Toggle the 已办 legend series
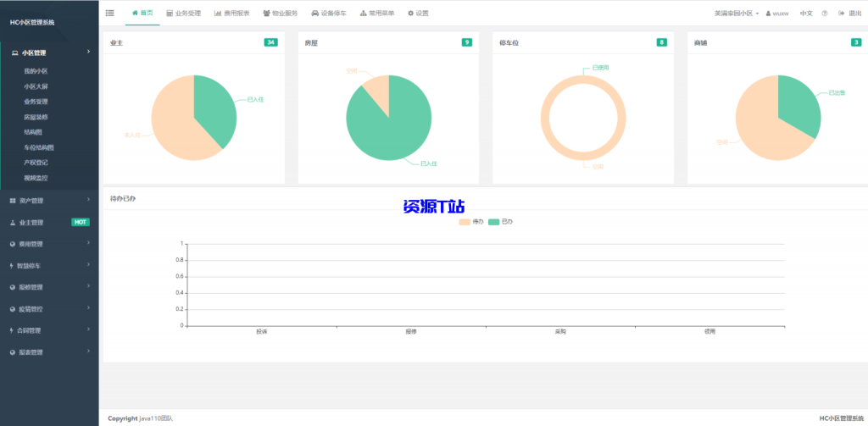 (500, 222)
